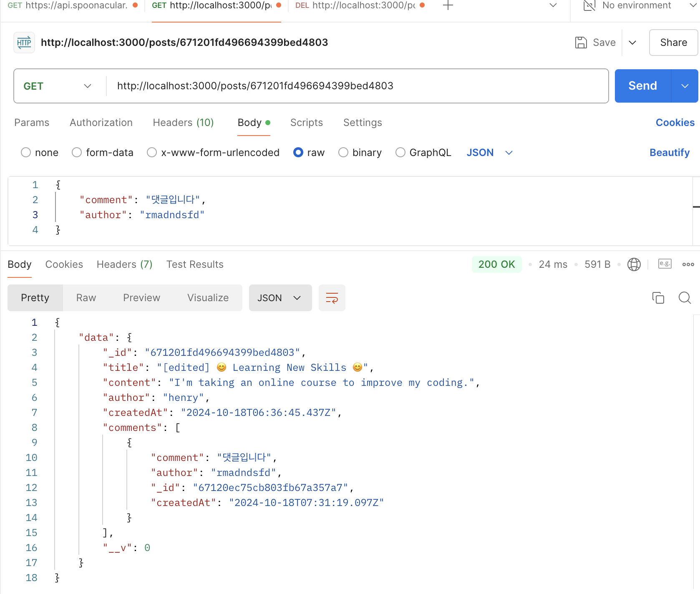Switch to Pretty response view
The height and width of the screenshot is (594, 700).
(35, 298)
